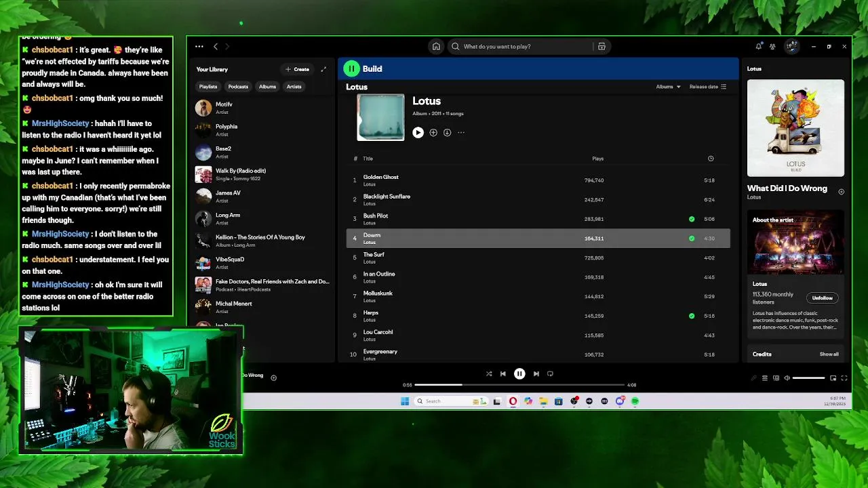Navigate back with the left arrow
This screenshot has height=488, width=868.
pyautogui.click(x=216, y=47)
